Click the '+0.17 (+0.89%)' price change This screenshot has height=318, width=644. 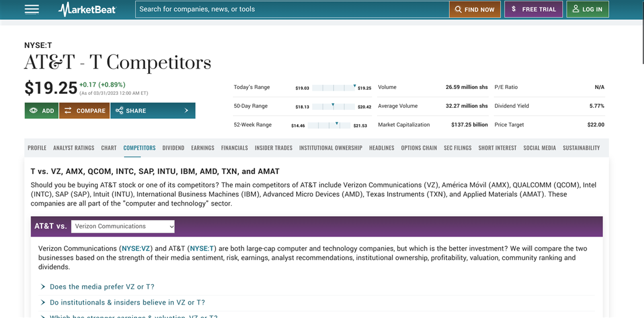102,85
